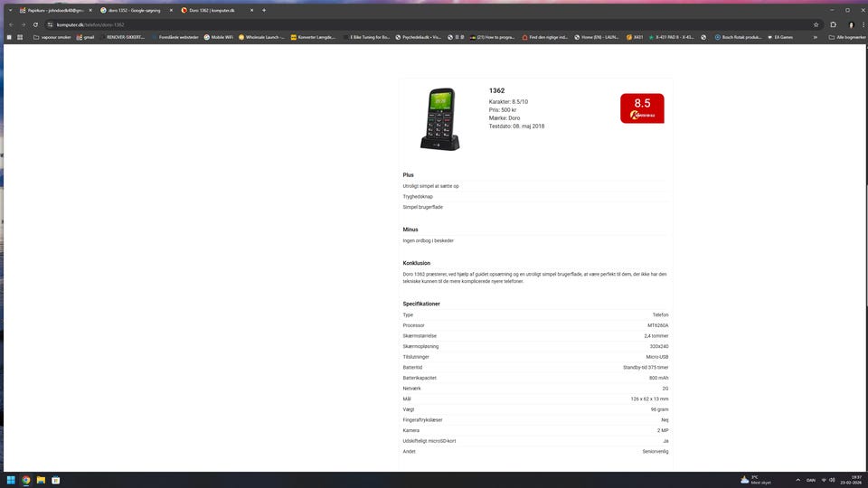Open the X-431 PAD II bookmark
This screenshot has width=868, height=488.
[671, 38]
